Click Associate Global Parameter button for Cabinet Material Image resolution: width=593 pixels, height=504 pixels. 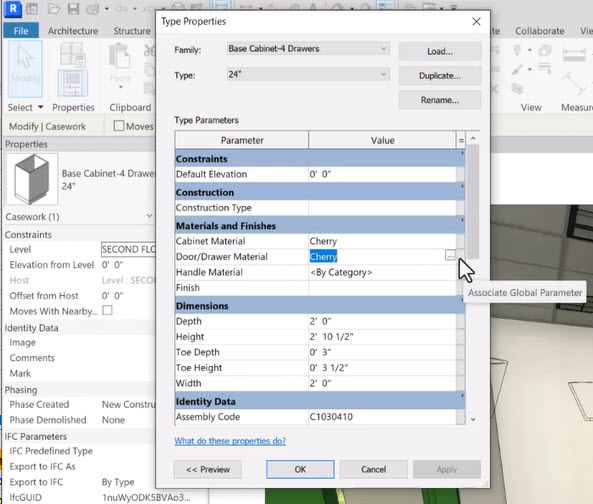click(x=461, y=241)
